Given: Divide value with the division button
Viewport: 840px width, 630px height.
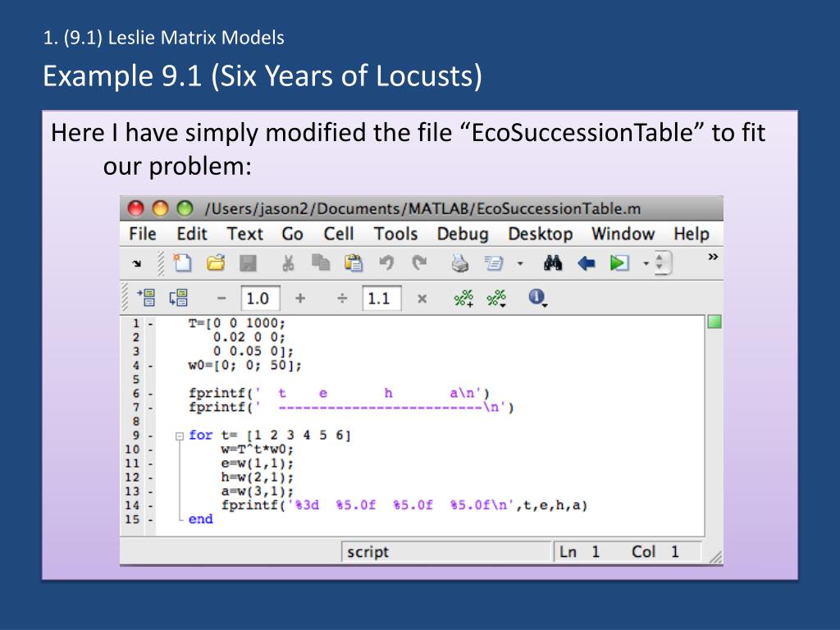Looking at the screenshot, I should click(x=342, y=298).
